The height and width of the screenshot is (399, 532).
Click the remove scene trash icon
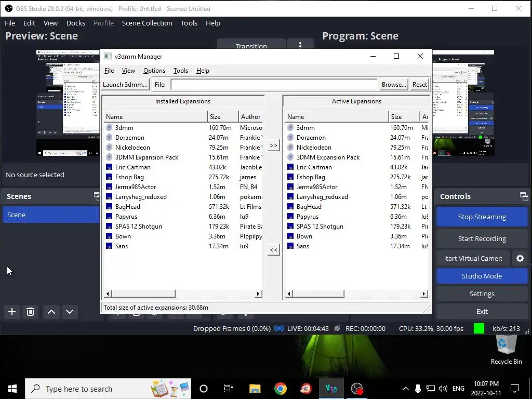point(30,312)
